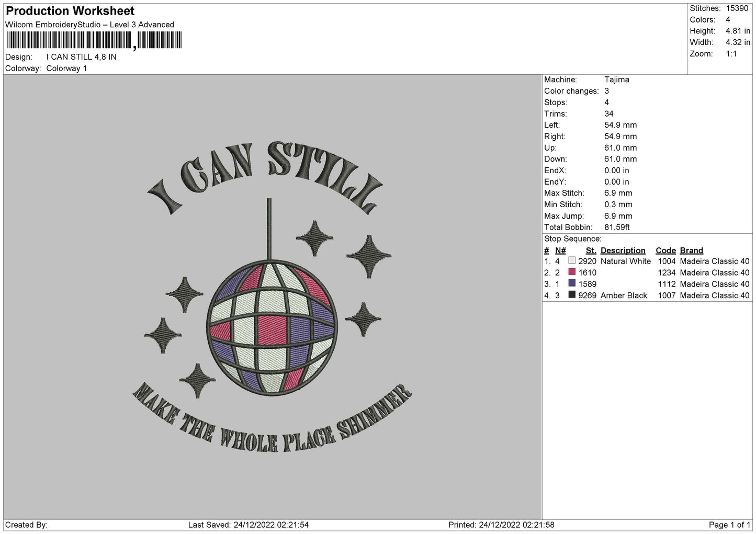This screenshot has height=534, width=756.
Task: Click the zoom value 1:1
Action: pos(731,54)
